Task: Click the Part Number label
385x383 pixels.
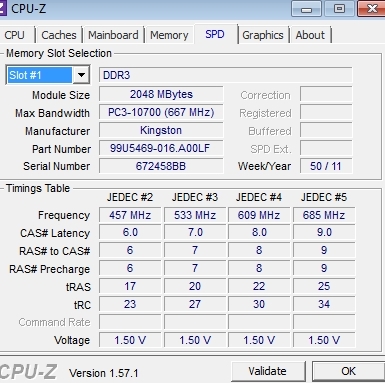Action: [x=61, y=149]
